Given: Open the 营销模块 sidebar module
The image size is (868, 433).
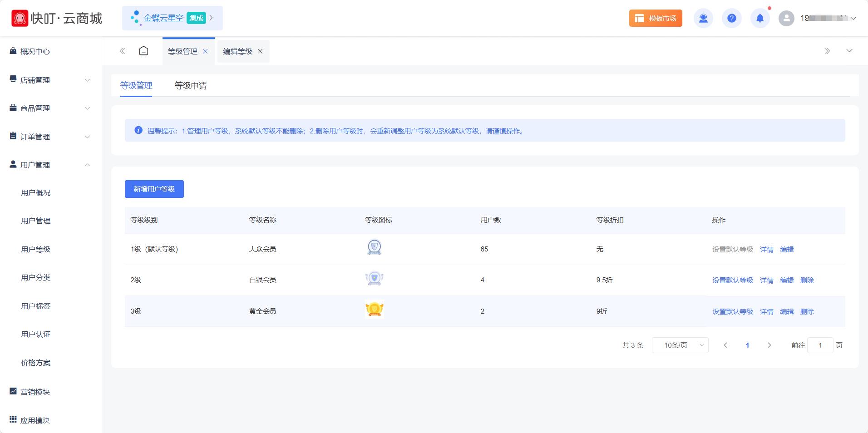Looking at the screenshot, I should [x=34, y=392].
